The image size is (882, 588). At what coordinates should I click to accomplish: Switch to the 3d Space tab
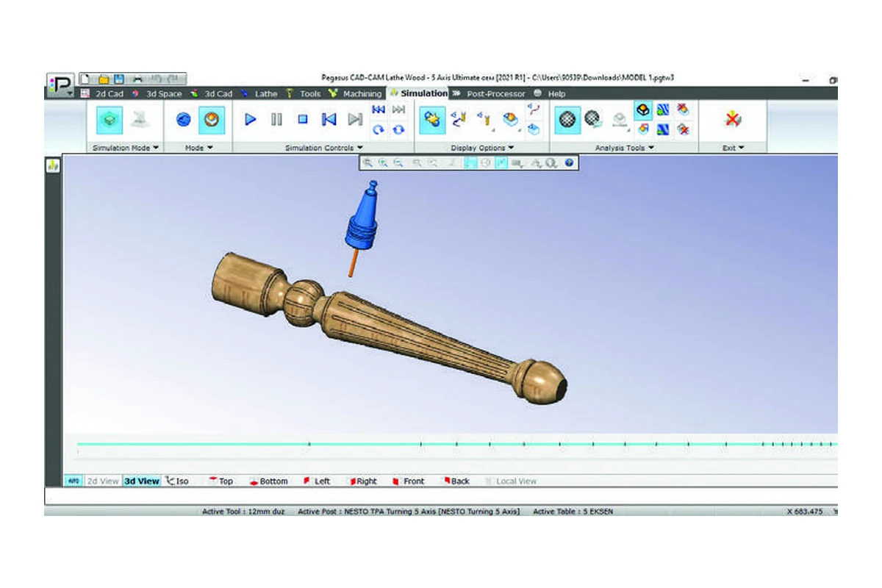157,94
